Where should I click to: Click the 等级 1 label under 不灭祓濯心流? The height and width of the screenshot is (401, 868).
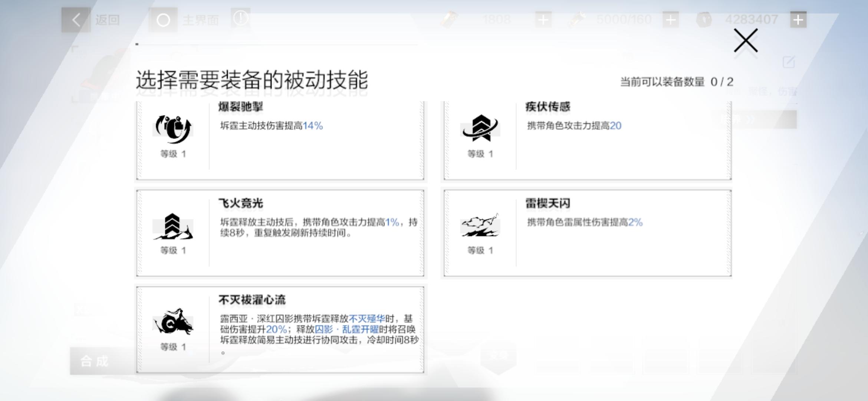click(x=173, y=347)
